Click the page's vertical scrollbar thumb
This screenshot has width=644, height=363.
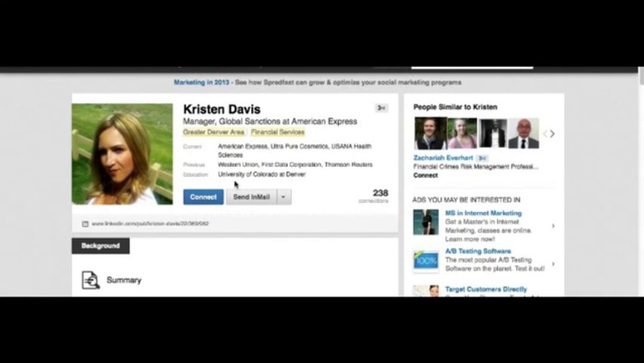click(641, 76)
